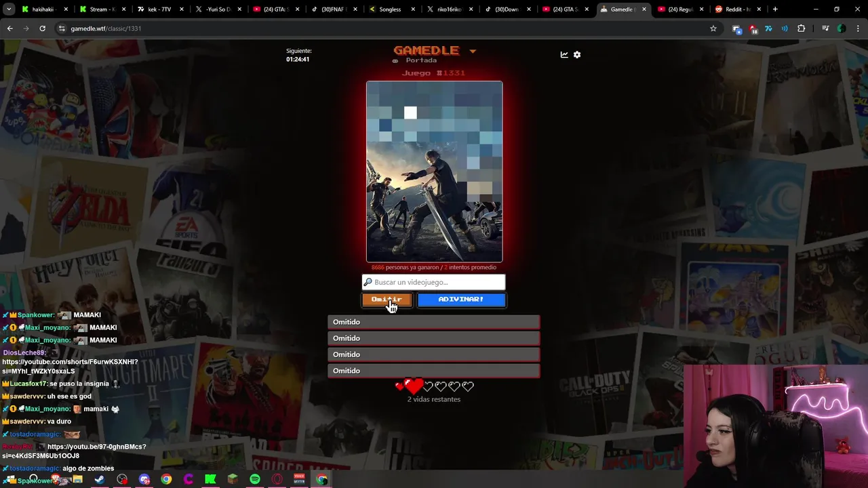Open Opera browser from the taskbar
This screenshot has width=868, height=488.
[277, 479]
